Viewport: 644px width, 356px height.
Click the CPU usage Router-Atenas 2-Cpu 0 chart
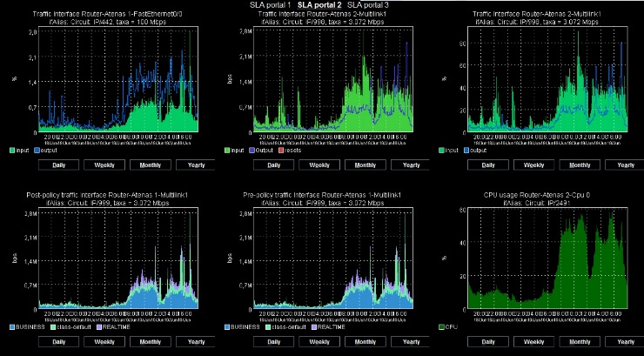click(548, 258)
